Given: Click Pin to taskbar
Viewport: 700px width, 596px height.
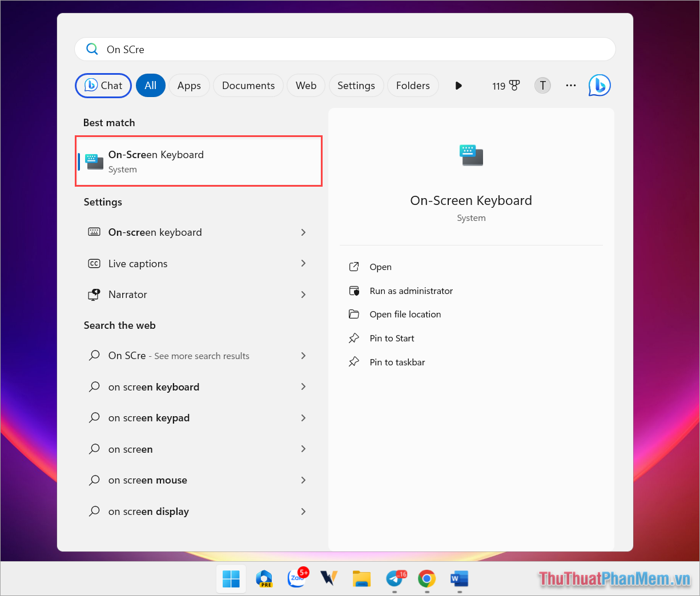Looking at the screenshot, I should (x=397, y=362).
